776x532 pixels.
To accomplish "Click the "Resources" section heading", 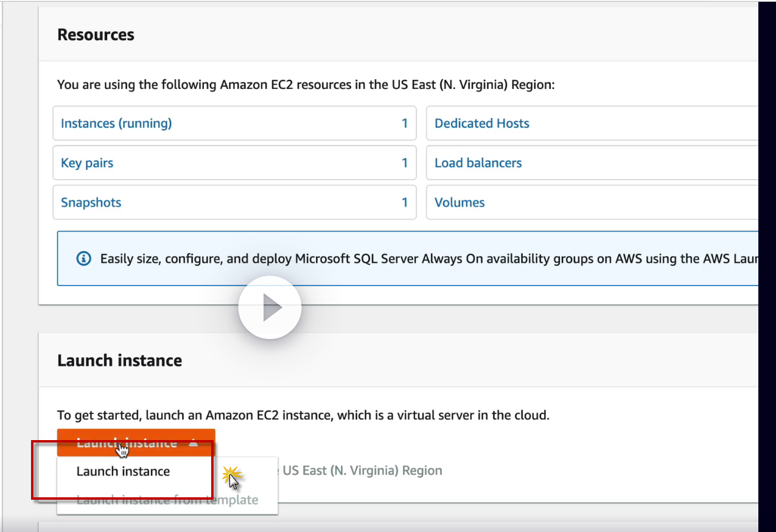I will pos(96,35).
